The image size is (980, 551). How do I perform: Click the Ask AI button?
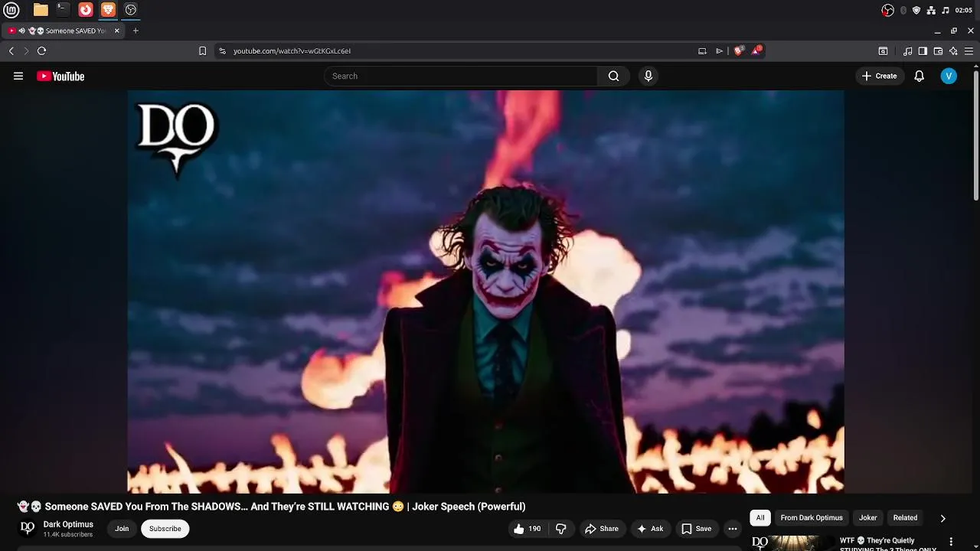(650, 529)
